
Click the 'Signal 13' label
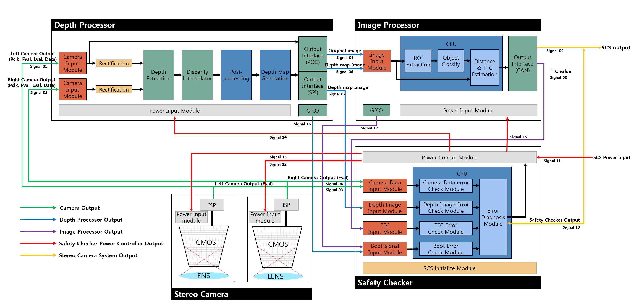[278, 157]
